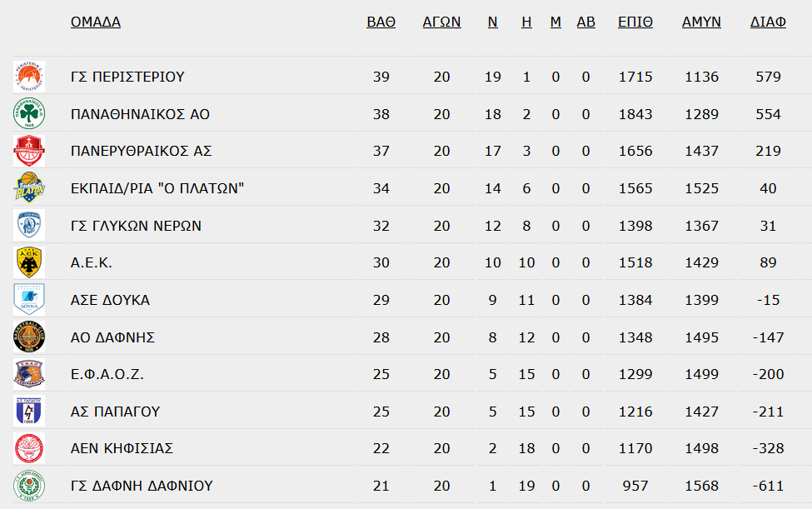Screen dimensions: 812x509
Task: Click the Platon basketball team logo
Action: pyautogui.click(x=29, y=188)
